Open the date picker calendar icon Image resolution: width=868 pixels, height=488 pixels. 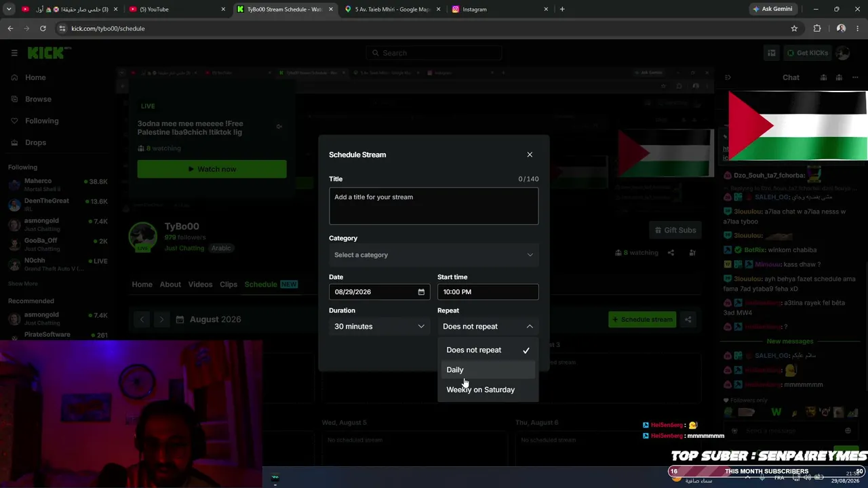(x=421, y=292)
